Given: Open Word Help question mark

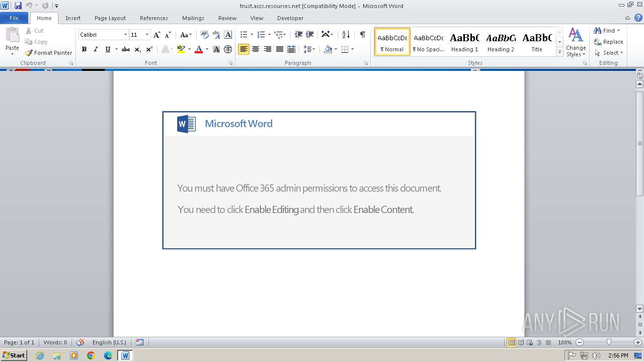Looking at the screenshot, I should pyautogui.click(x=638, y=18).
